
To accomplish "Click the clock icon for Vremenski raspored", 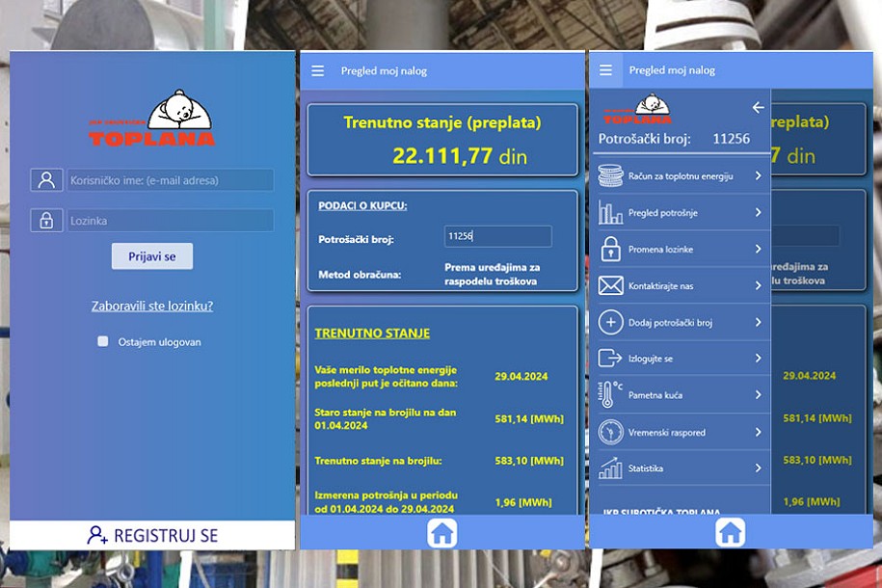I will [x=610, y=432].
